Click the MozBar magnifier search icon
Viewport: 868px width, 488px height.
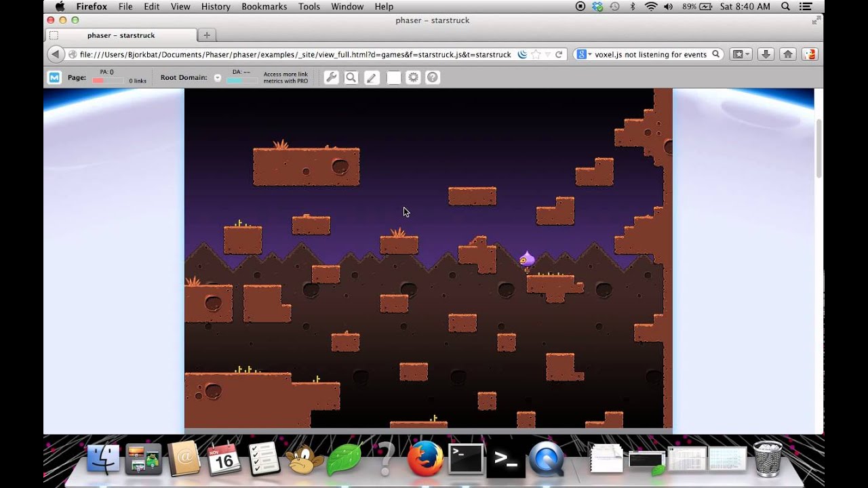[351, 77]
